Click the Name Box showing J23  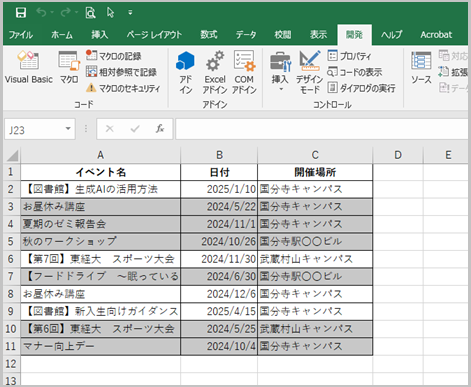click(35, 129)
